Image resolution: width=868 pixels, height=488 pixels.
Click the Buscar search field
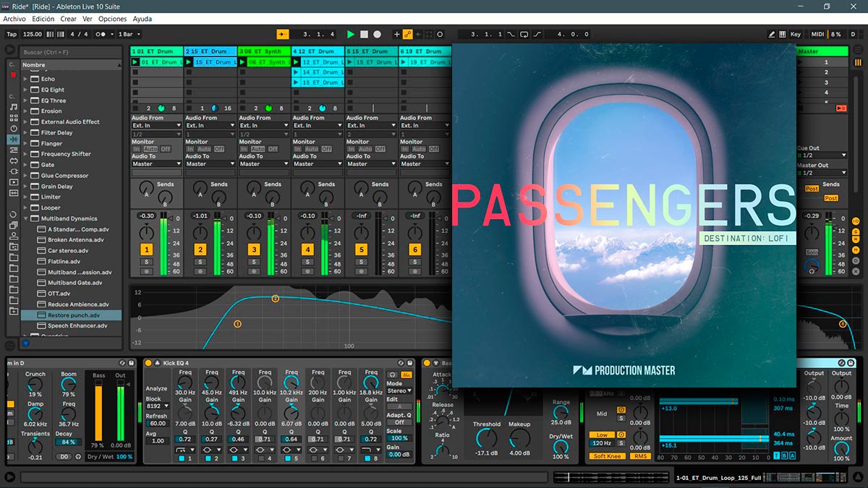71,52
